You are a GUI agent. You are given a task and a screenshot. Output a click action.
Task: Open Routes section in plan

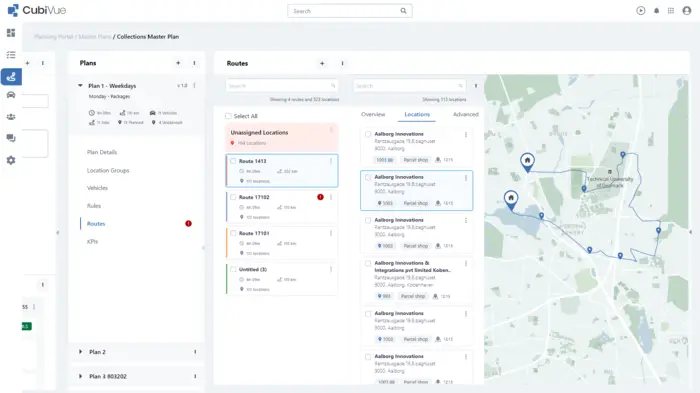(x=96, y=224)
